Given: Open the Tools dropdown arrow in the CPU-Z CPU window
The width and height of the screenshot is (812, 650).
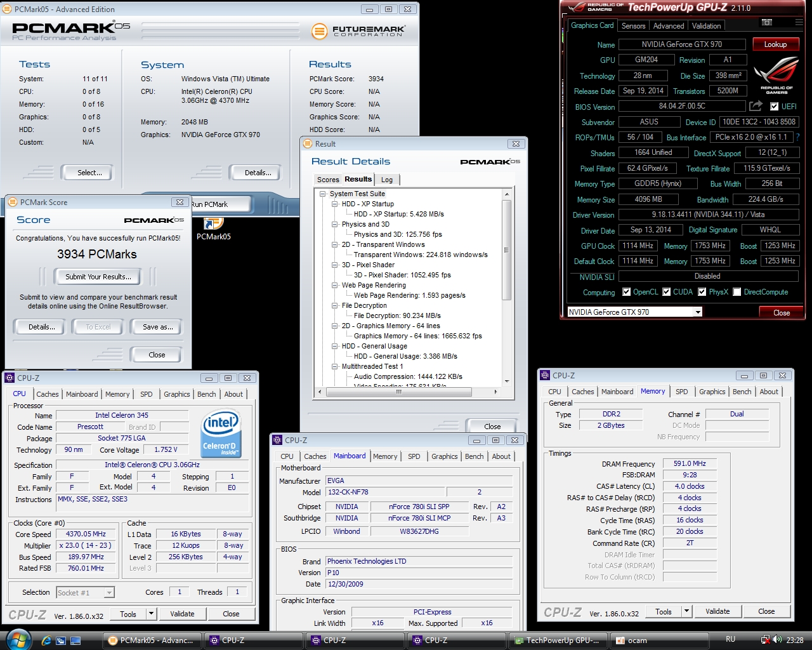Looking at the screenshot, I should tap(151, 614).
